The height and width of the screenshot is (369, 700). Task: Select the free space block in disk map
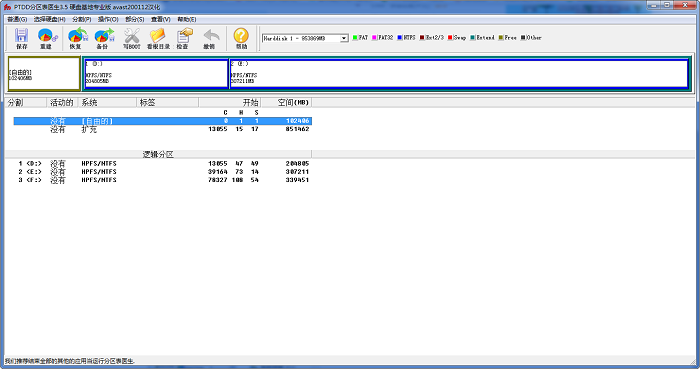tap(44, 74)
